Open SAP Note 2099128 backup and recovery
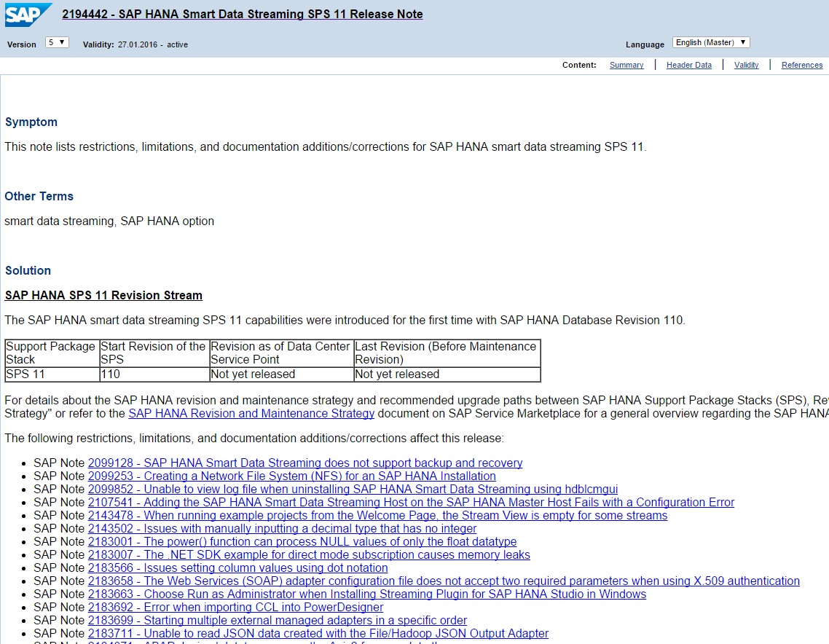The image size is (829, 644). 305,463
